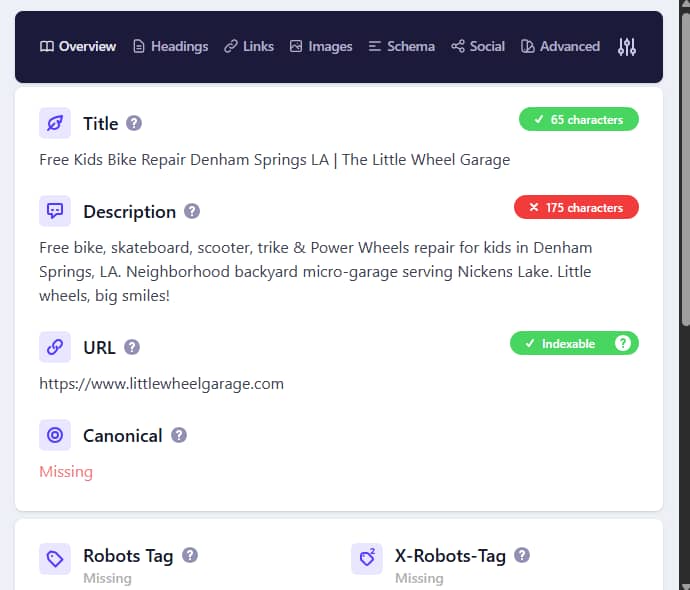Open the settings sliders icon in navbar
The height and width of the screenshot is (590, 690).
627,46
